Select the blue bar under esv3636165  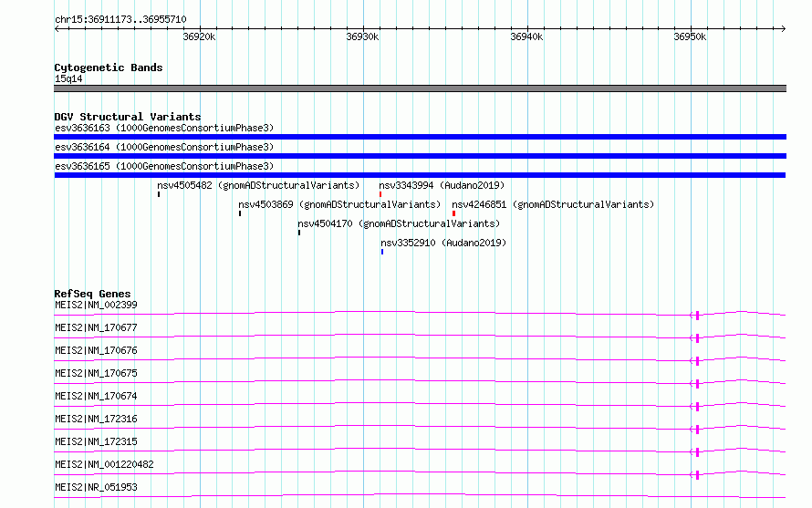[x=420, y=175]
